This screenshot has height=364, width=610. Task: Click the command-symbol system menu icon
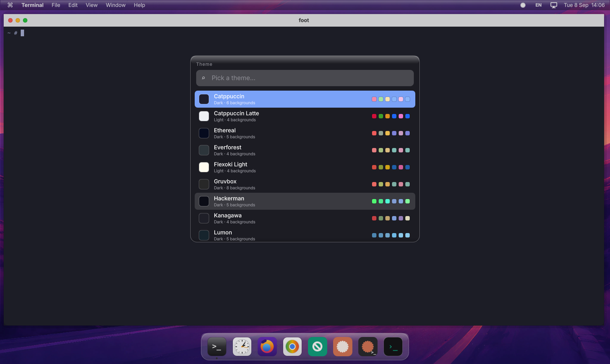pos(10,5)
